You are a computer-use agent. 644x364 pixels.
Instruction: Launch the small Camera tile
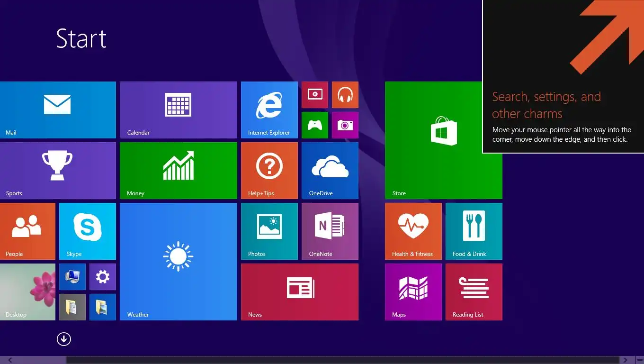pyautogui.click(x=345, y=125)
